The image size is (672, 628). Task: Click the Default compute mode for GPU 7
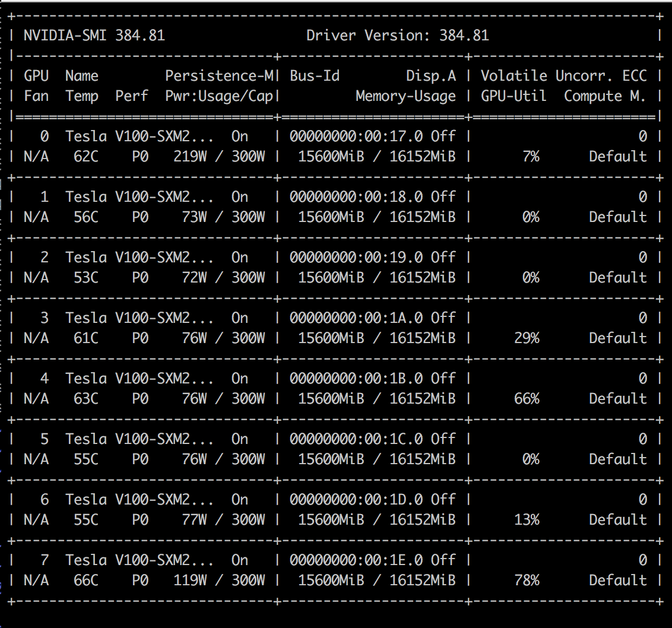tap(617, 581)
